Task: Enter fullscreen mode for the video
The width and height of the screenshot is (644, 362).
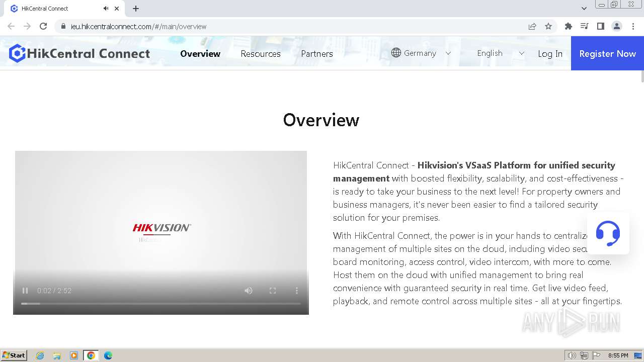Action: (x=273, y=291)
